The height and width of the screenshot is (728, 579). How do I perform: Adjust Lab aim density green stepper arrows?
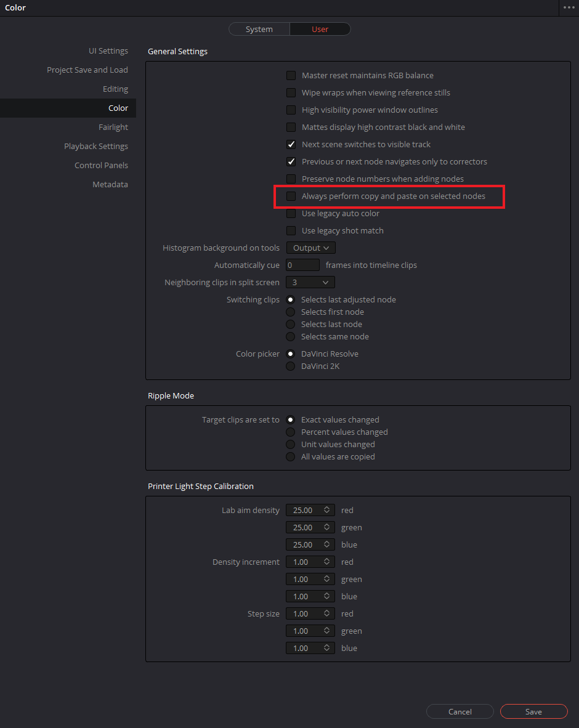(x=327, y=527)
